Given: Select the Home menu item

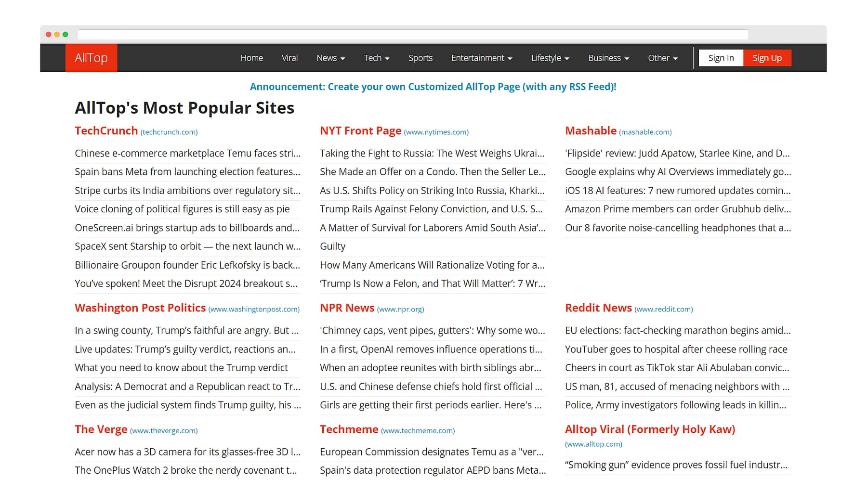Looking at the screenshot, I should point(251,58).
